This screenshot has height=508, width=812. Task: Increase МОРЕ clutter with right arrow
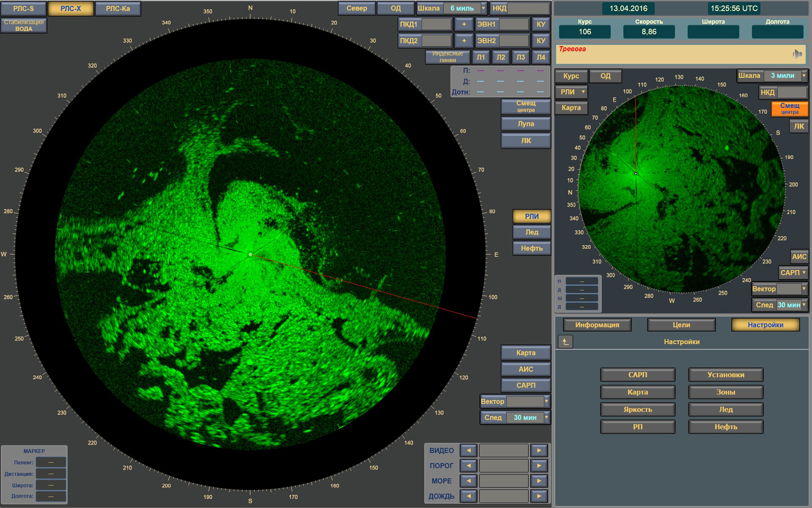pos(539,481)
